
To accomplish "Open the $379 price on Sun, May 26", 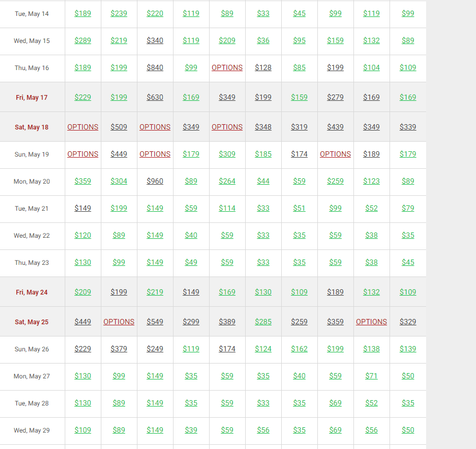I will 119,349.
